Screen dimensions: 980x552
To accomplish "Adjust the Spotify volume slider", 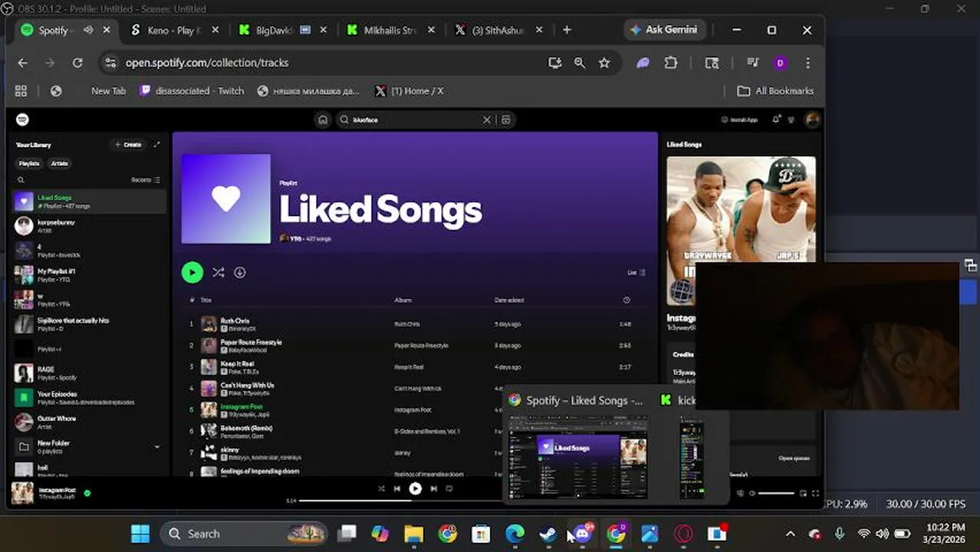I will click(776, 494).
